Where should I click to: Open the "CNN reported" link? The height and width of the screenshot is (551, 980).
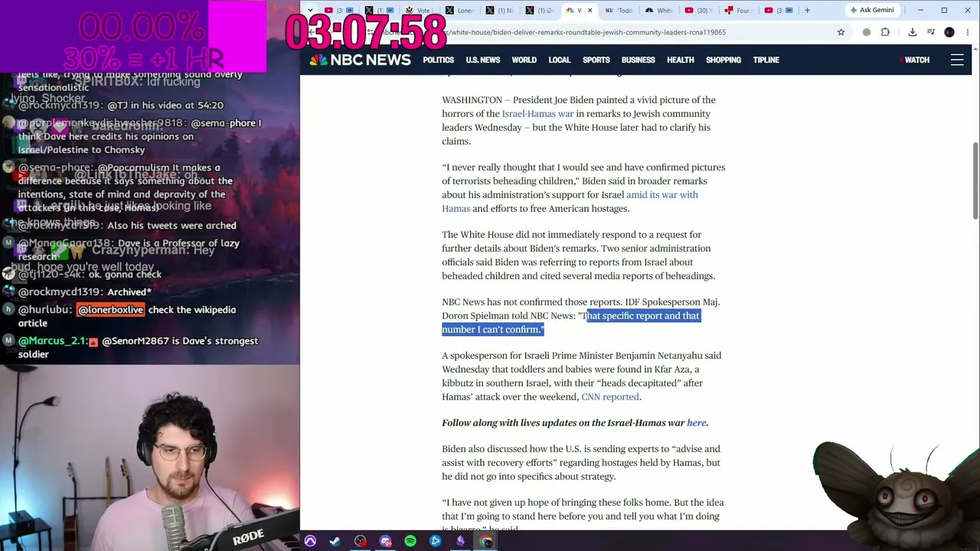(x=610, y=397)
